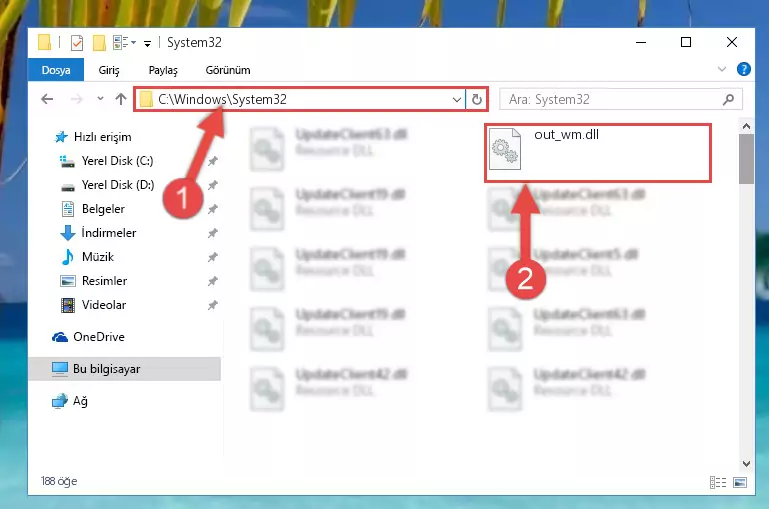Click the Properties icon in quick access toolbar

click(x=77, y=43)
